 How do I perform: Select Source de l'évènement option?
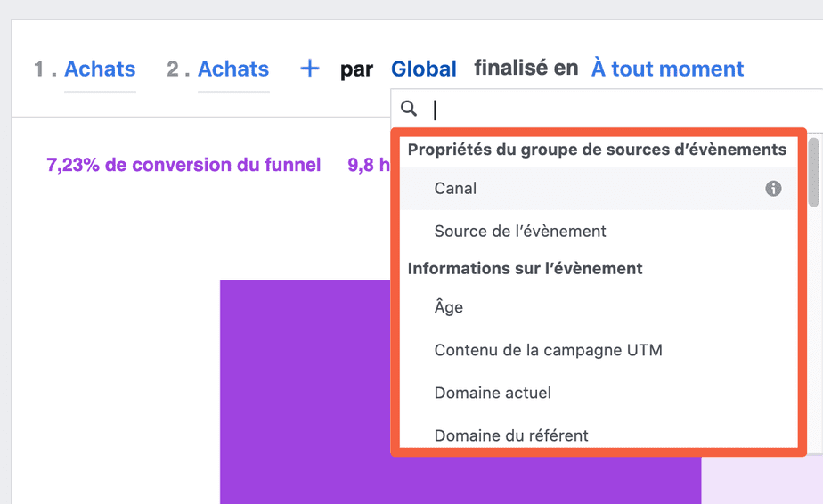599,231
